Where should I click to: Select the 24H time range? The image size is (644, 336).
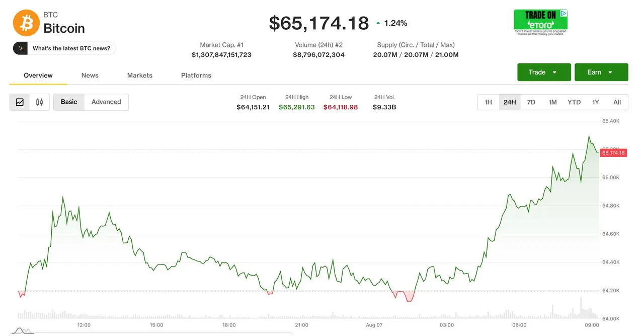point(510,102)
